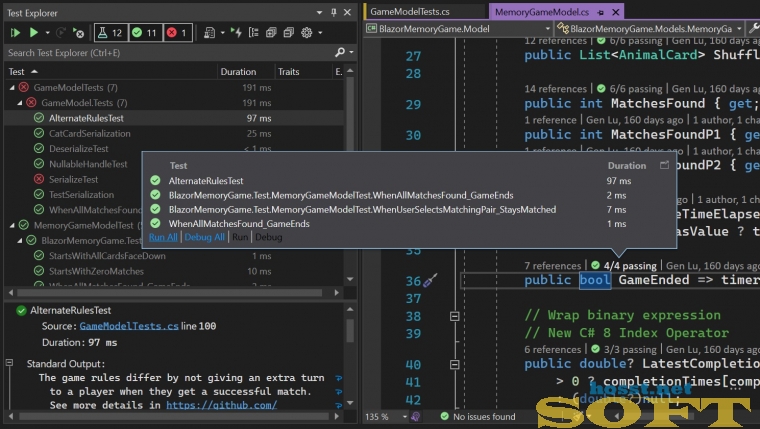
Task: Click the search magnifier icon
Action: click(340, 52)
